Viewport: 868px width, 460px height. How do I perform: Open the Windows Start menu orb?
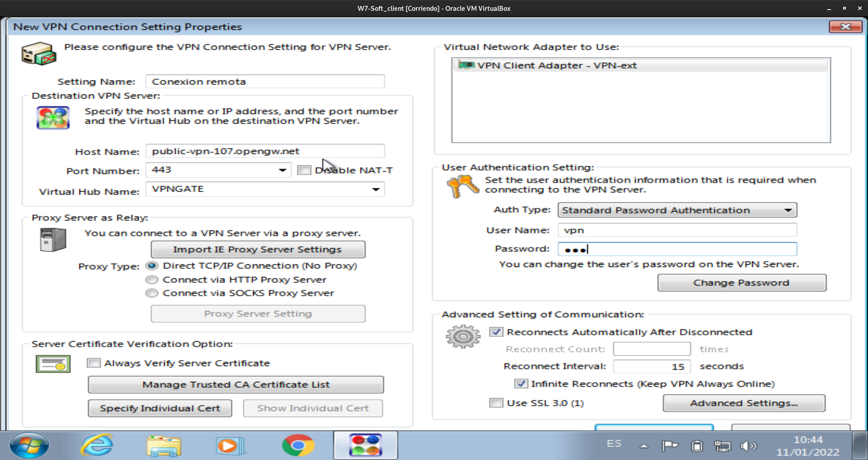coord(29,446)
